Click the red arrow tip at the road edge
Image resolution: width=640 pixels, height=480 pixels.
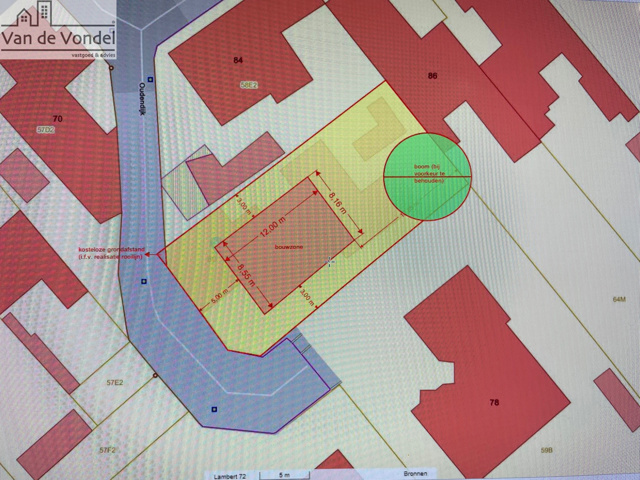tap(147, 255)
